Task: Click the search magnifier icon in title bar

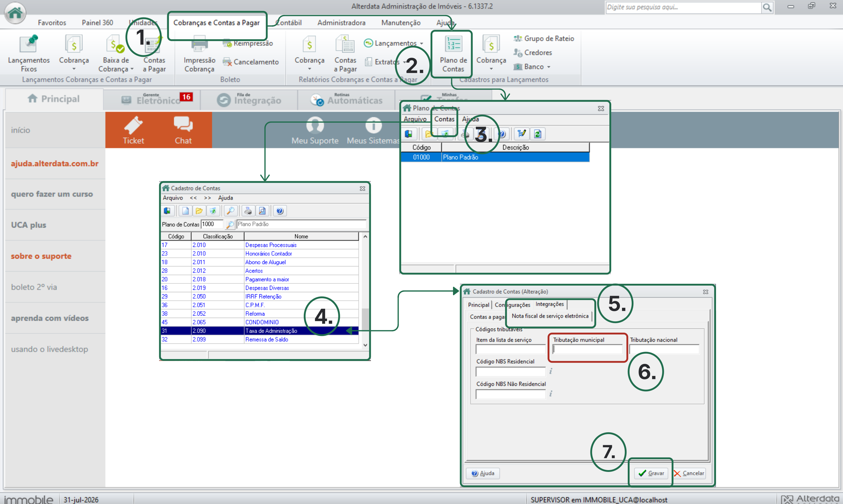Action: pyautogui.click(x=767, y=7)
